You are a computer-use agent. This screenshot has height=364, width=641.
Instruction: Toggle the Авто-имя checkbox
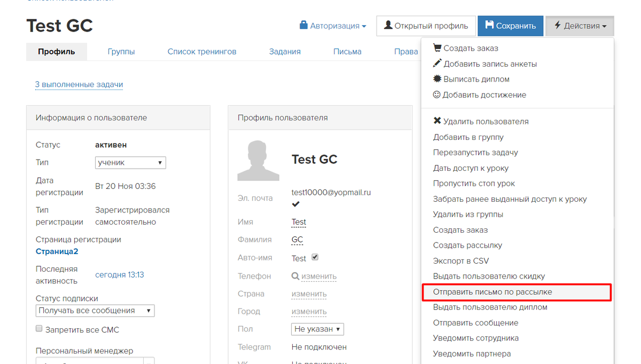[315, 257]
